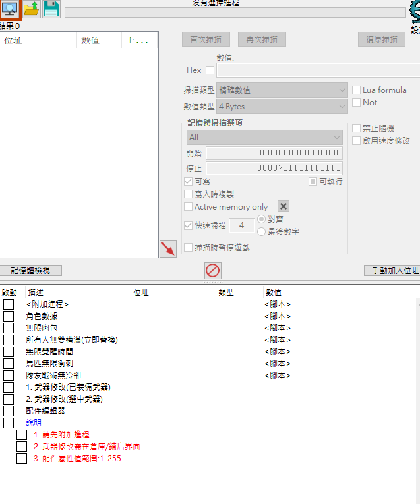
Task: Click the 再次掃描 button
Action: [262, 40]
